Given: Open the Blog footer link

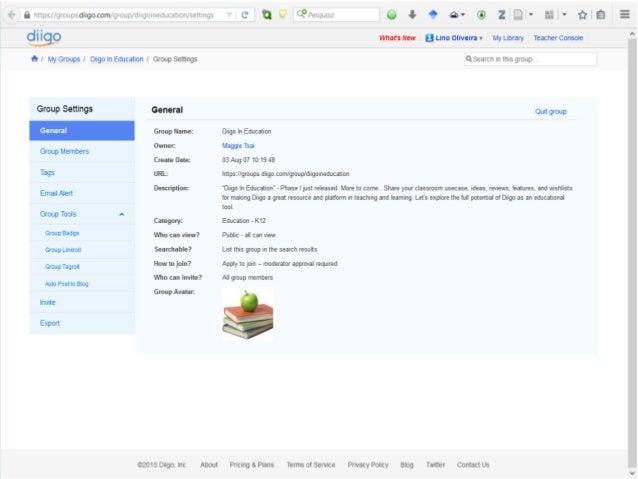Looking at the screenshot, I should click(406, 465).
